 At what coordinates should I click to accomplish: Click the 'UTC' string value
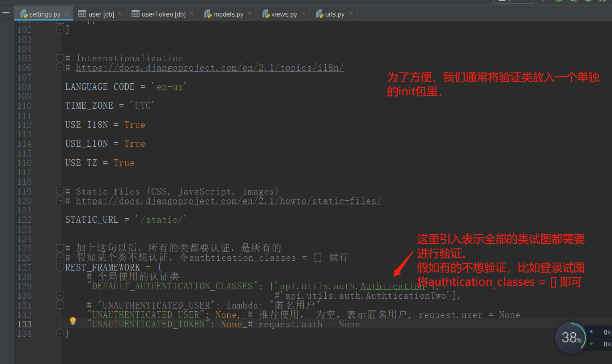point(142,106)
